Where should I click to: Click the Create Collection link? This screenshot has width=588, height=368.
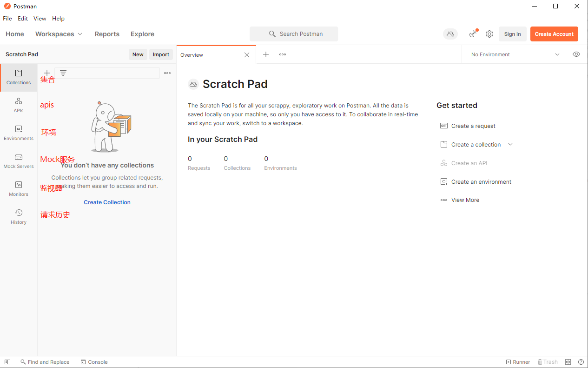point(107,202)
